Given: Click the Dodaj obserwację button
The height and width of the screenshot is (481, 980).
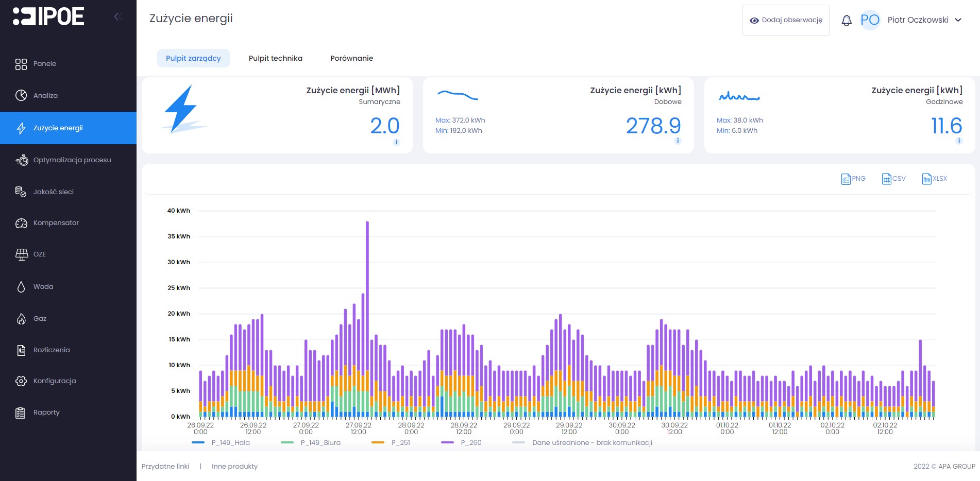Looking at the screenshot, I should [x=786, y=20].
